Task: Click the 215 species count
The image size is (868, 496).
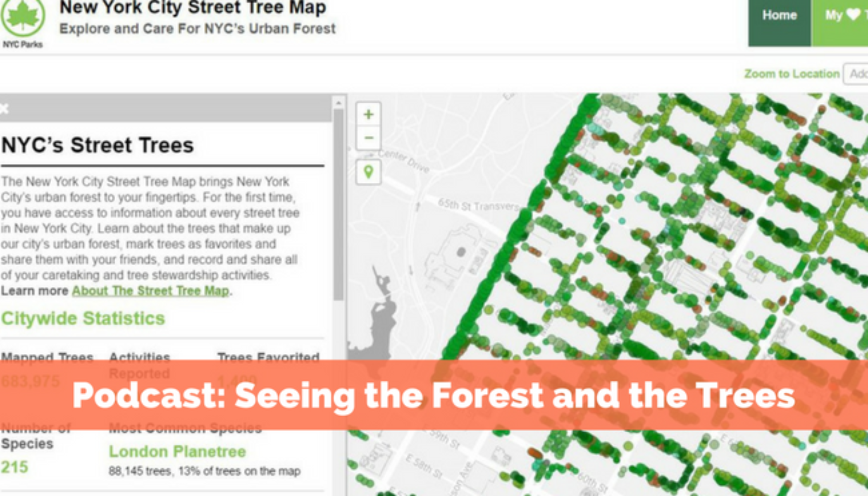Action: (x=14, y=467)
